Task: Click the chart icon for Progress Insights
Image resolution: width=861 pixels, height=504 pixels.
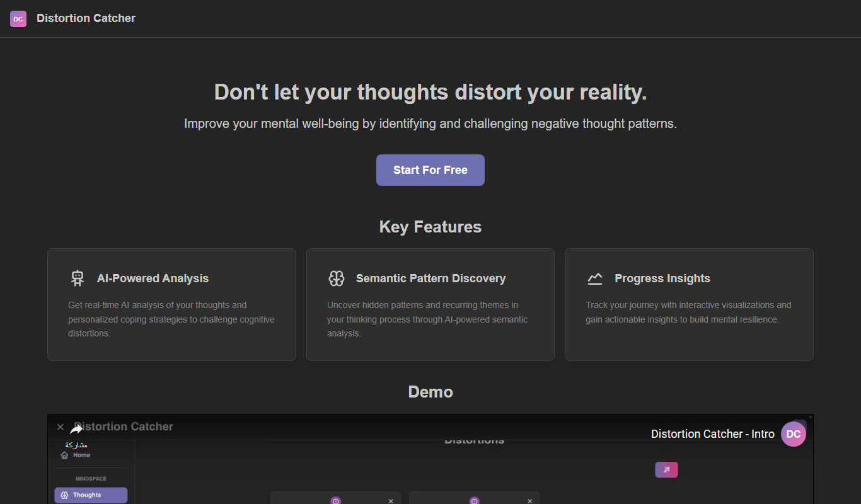Action: coord(595,278)
